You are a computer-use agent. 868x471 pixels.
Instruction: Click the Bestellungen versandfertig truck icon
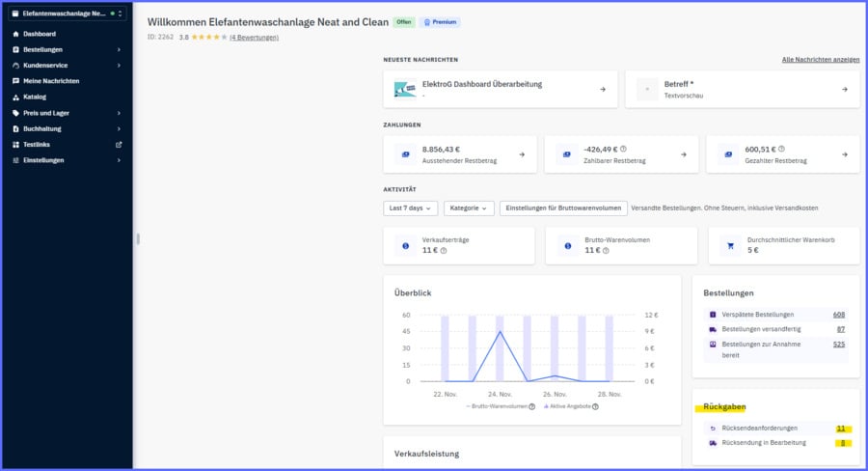[x=713, y=329]
